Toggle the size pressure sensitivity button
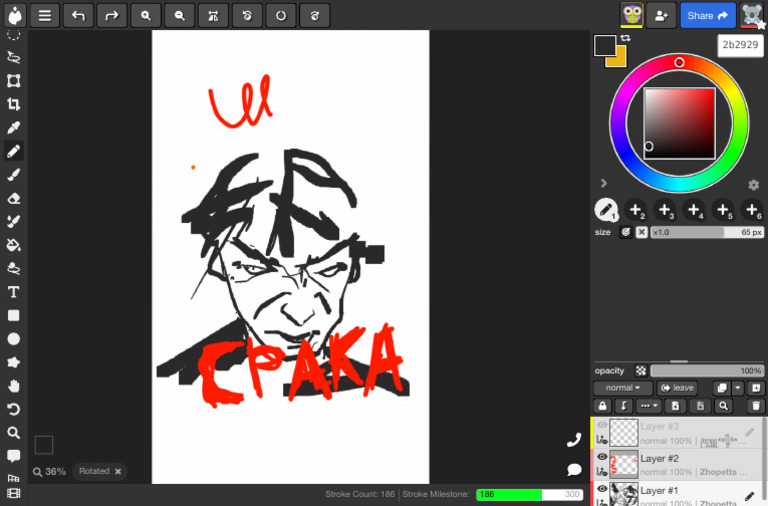Screen dimensions: 768x506 [x=626, y=232]
